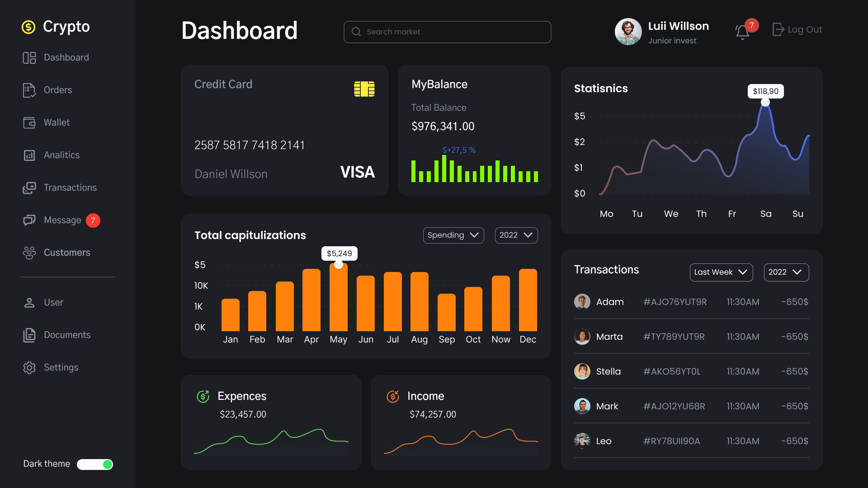Click the Settings gear icon

point(29,367)
